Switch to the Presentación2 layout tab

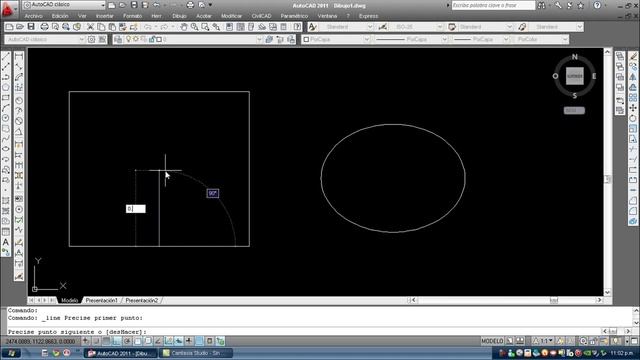[x=142, y=300]
